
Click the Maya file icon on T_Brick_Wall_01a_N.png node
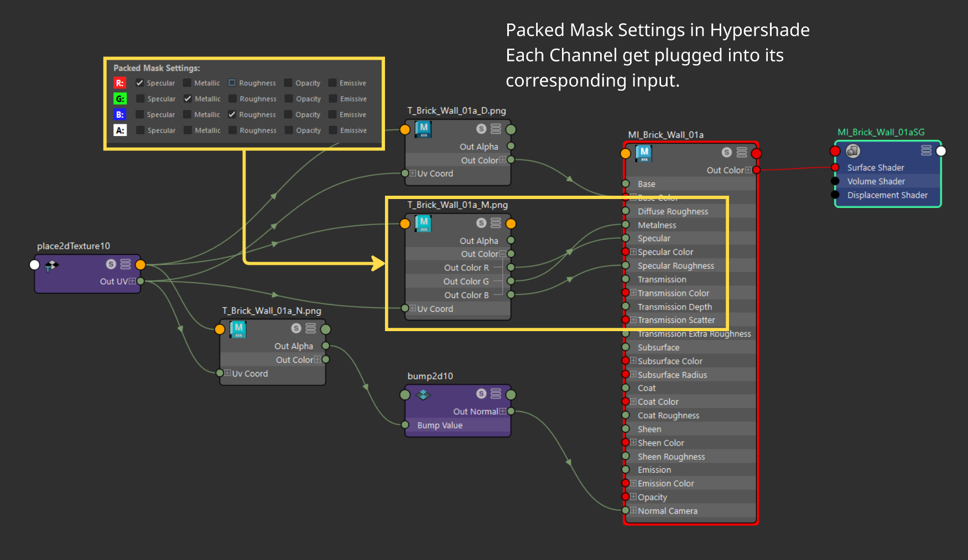238,329
